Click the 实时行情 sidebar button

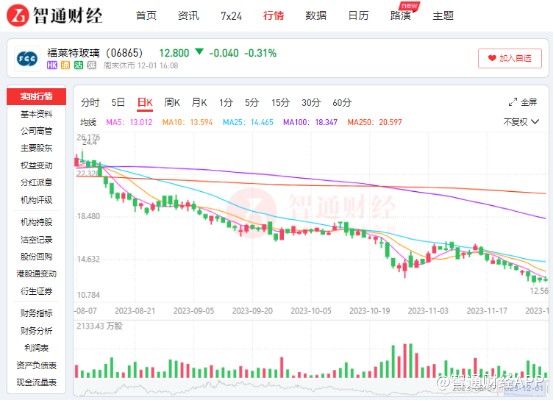coord(36,96)
